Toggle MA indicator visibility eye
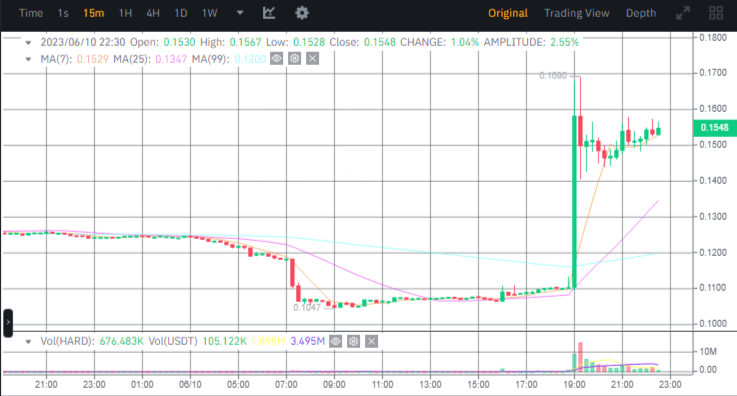Image resolution: width=737 pixels, height=396 pixels. (276, 59)
